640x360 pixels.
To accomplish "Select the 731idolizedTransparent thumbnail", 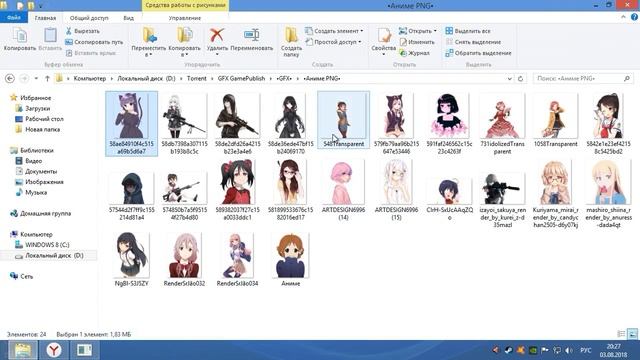I will tap(502, 116).
